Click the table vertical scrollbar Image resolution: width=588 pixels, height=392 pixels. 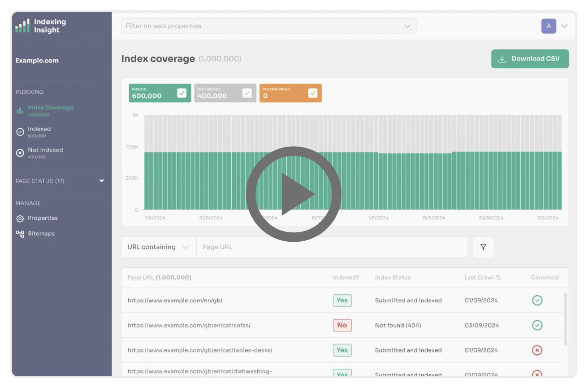click(x=565, y=319)
